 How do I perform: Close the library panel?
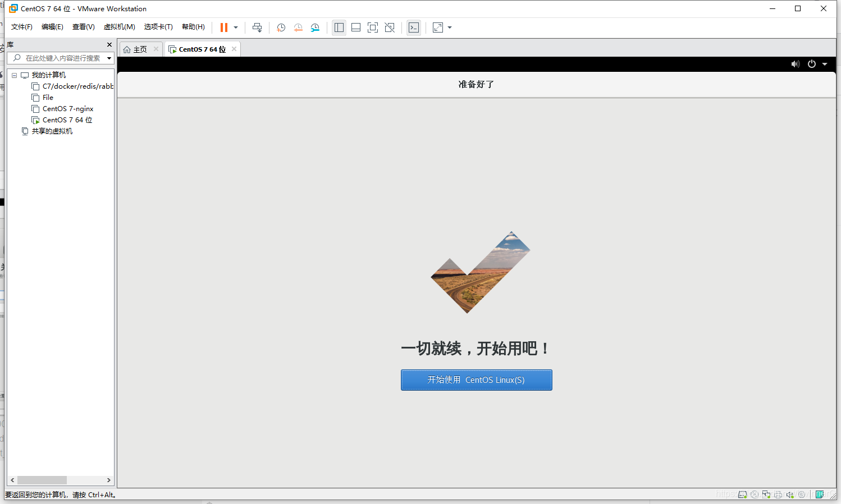(x=109, y=44)
